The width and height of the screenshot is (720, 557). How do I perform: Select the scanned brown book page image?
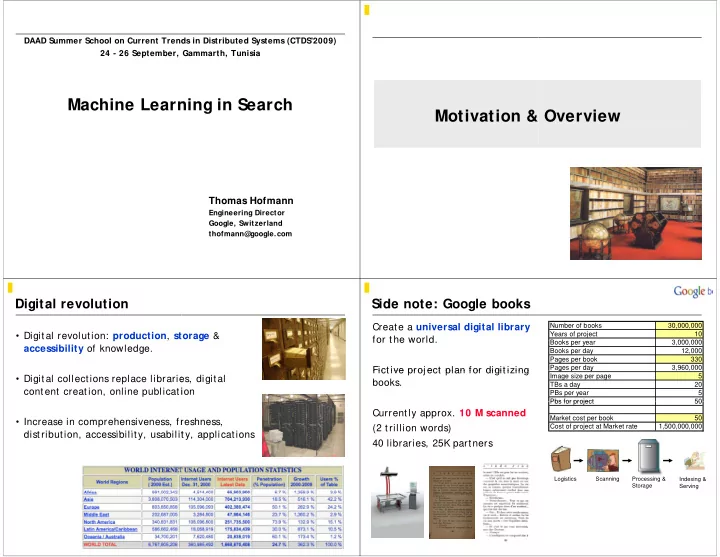451,502
